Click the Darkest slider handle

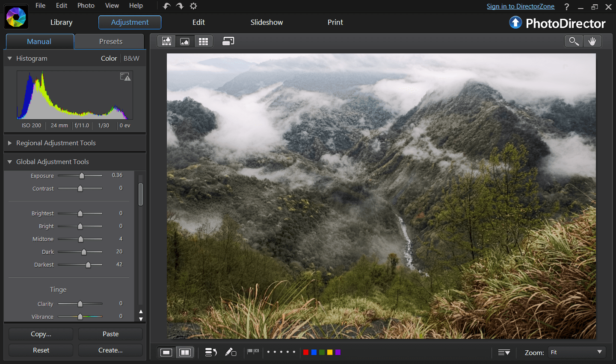tap(88, 265)
